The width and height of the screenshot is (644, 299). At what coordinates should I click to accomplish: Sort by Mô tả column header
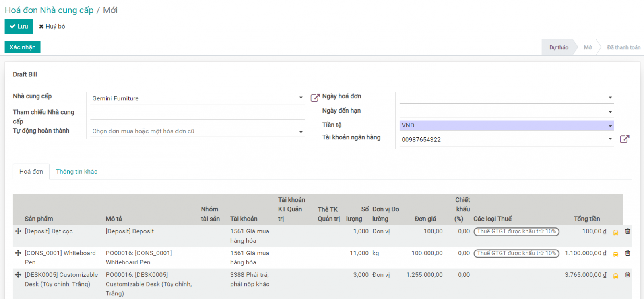coord(114,219)
